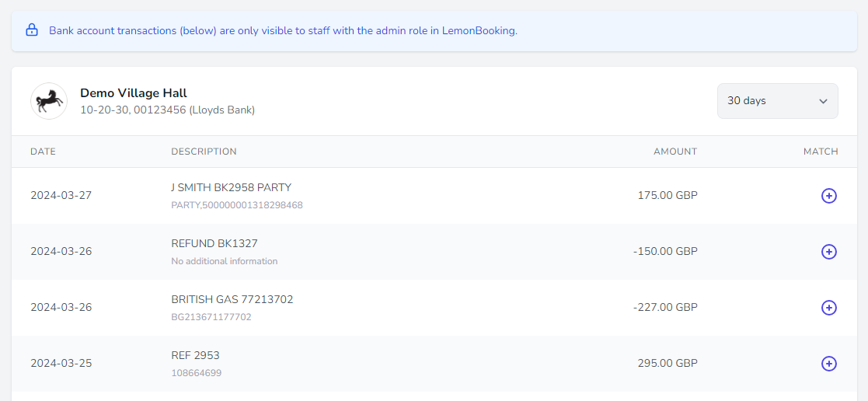Click the padlock icon in admin notice

click(32, 30)
